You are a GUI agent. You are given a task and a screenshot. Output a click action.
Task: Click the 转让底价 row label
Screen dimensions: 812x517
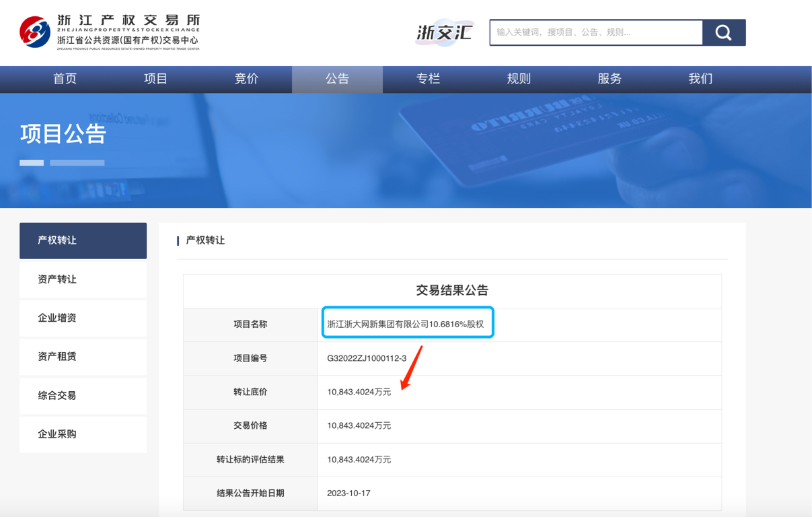tap(250, 392)
